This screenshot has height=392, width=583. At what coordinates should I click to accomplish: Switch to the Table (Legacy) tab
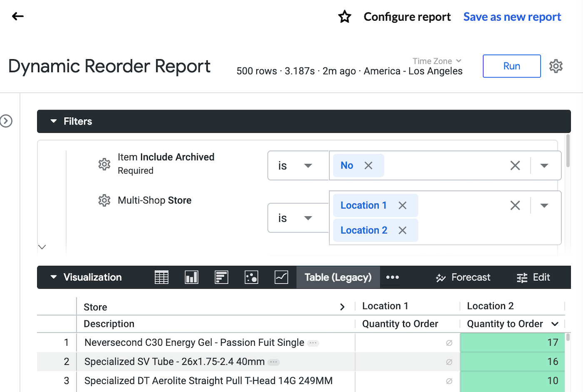[x=338, y=277]
